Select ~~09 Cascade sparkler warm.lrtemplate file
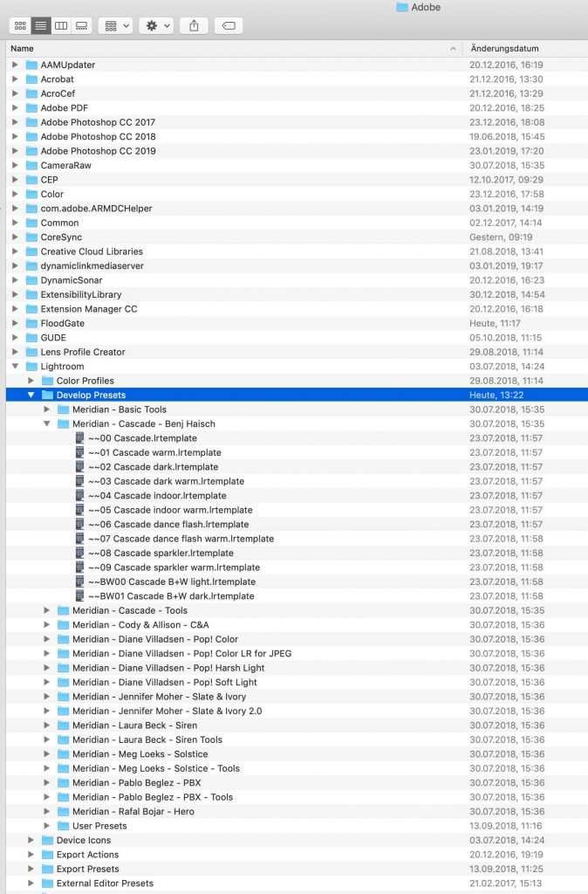588x894 pixels. click(x=297, y=567)
